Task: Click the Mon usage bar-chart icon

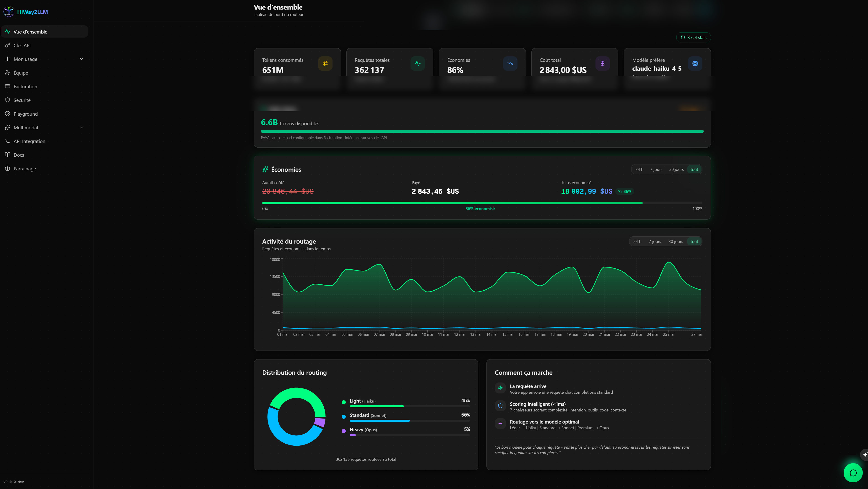Action: (8, 59)
